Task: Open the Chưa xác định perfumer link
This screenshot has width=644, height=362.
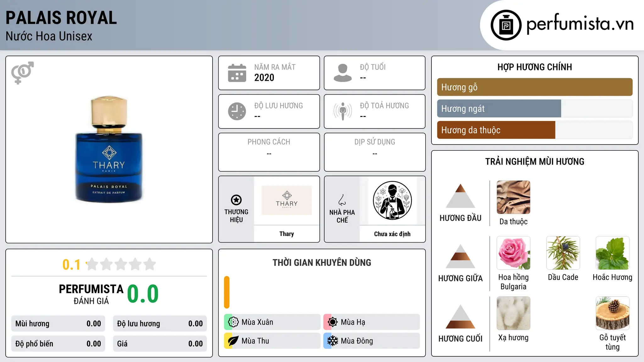Action: click(392, 234)
